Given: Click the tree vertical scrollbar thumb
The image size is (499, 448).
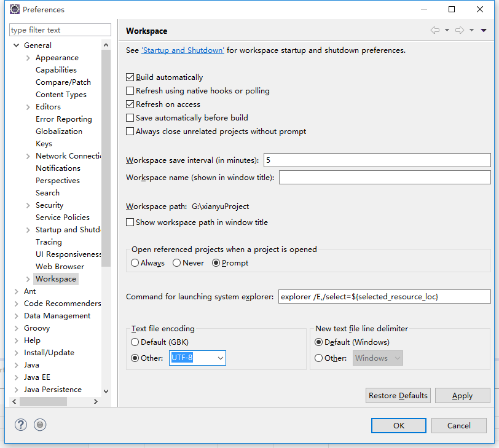Looking at the screenshot, I should point(106,158).
